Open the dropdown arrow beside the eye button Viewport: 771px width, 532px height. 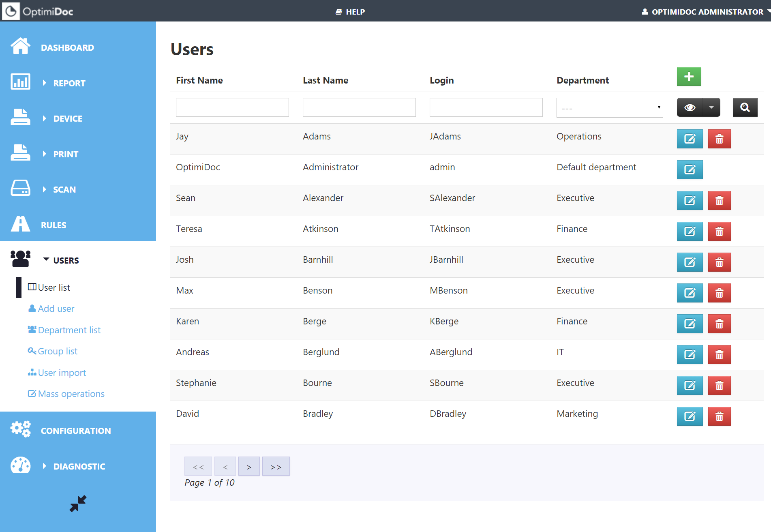click(711, 107)
